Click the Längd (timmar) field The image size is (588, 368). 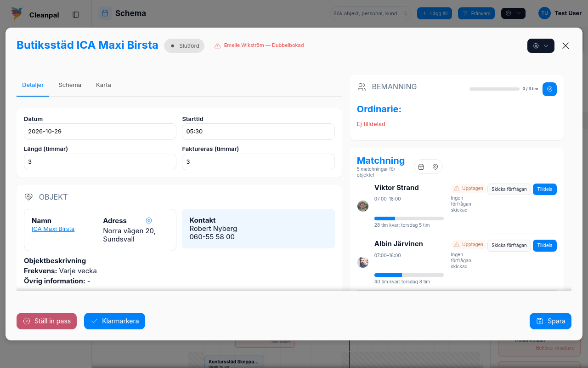(100, 162)
